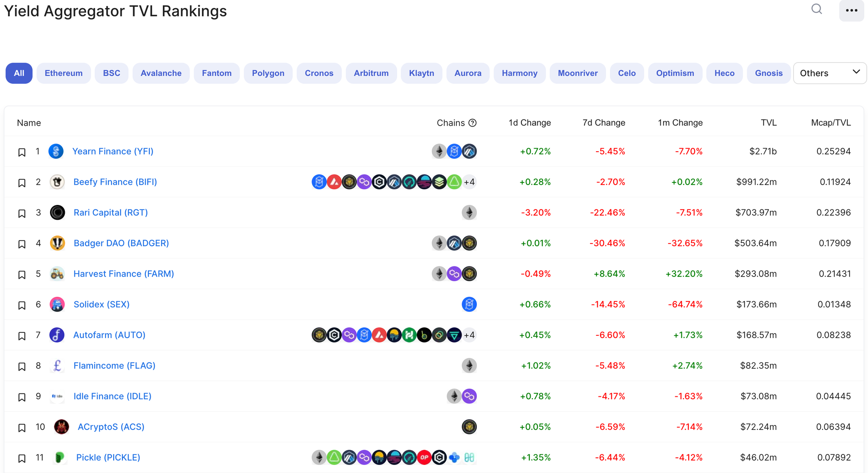Bookmark the Rari Capital row
868x473 pixels.
[x=22, y=213]
